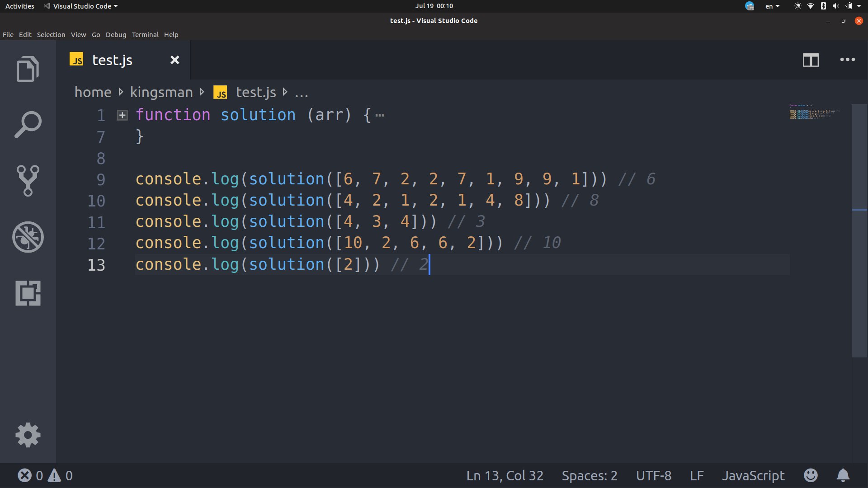The image size is (868, 488).
Task: Open the en language dropdown in top bar
Action: coord(772,6)
